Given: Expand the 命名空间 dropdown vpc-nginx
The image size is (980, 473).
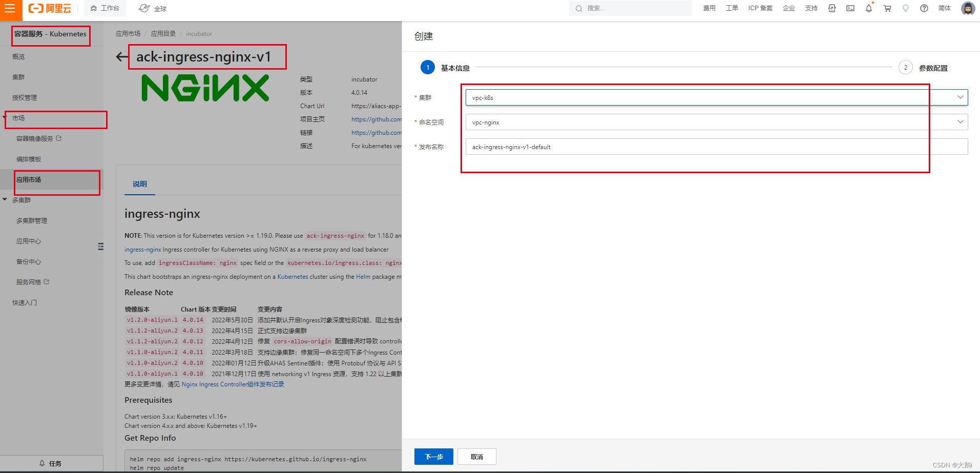Looking at the screenshot, I should click(717, 122).
